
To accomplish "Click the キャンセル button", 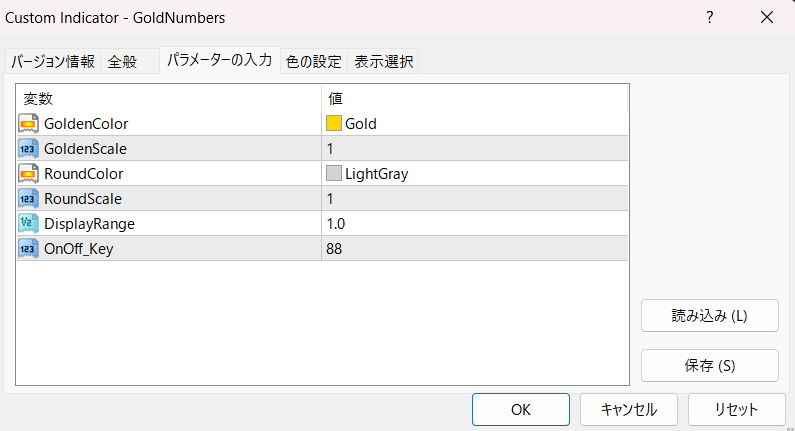I will (x=629, y=409).
